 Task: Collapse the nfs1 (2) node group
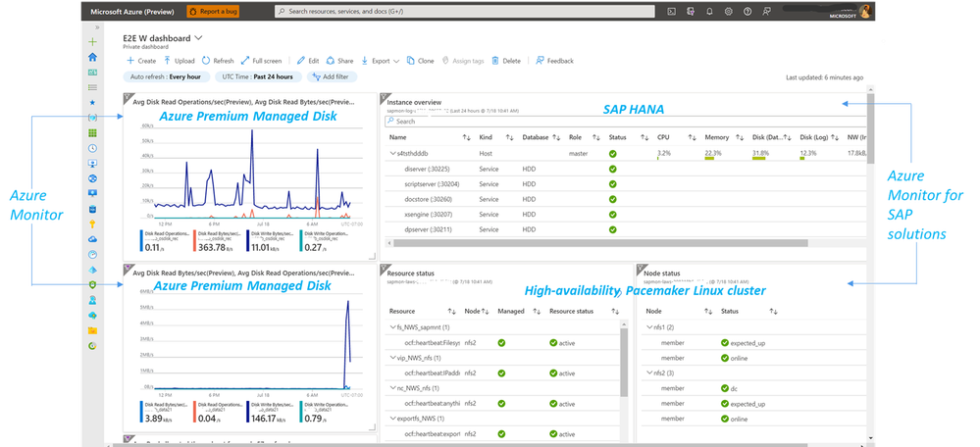click(x=649, y=327)
